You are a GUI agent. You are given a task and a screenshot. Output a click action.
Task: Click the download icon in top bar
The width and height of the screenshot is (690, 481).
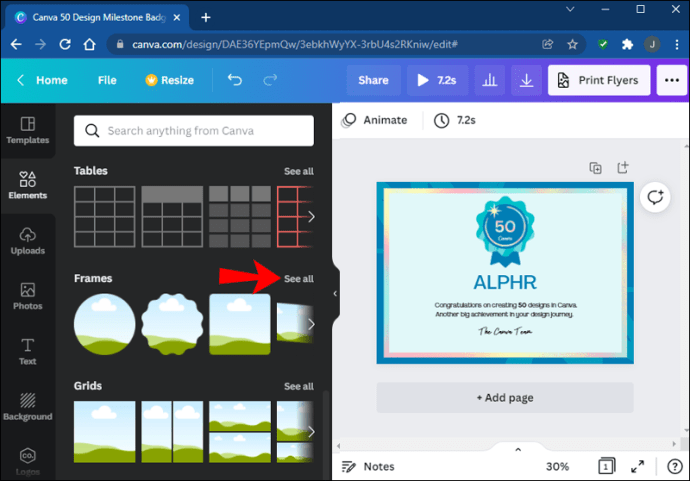point(524,80)
